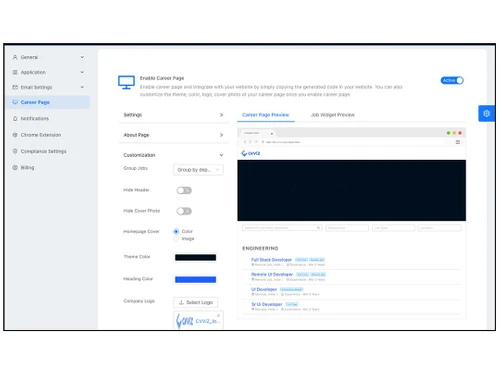Image resolution: width=500 pixels, height=375 pixels.
Task: Select the Image radio for Homepage Cover
Action: pos(176,239)
